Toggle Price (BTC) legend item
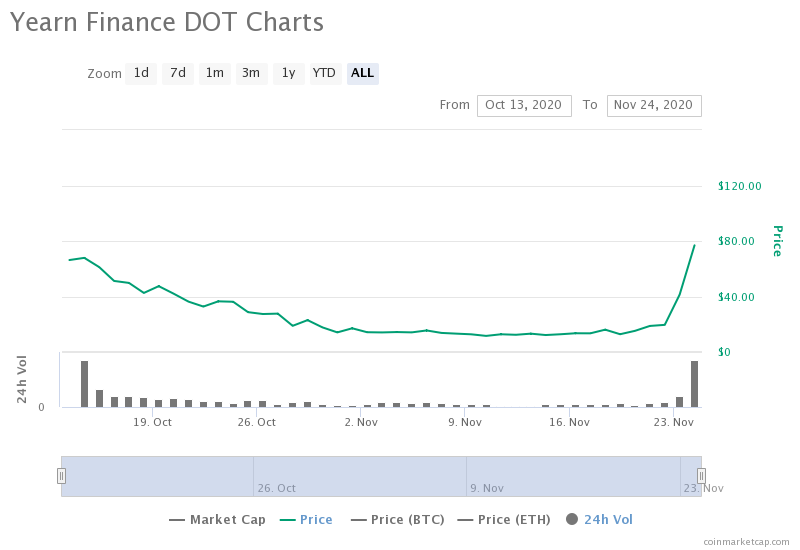800x550 pixels. click(x=398, y=520)
